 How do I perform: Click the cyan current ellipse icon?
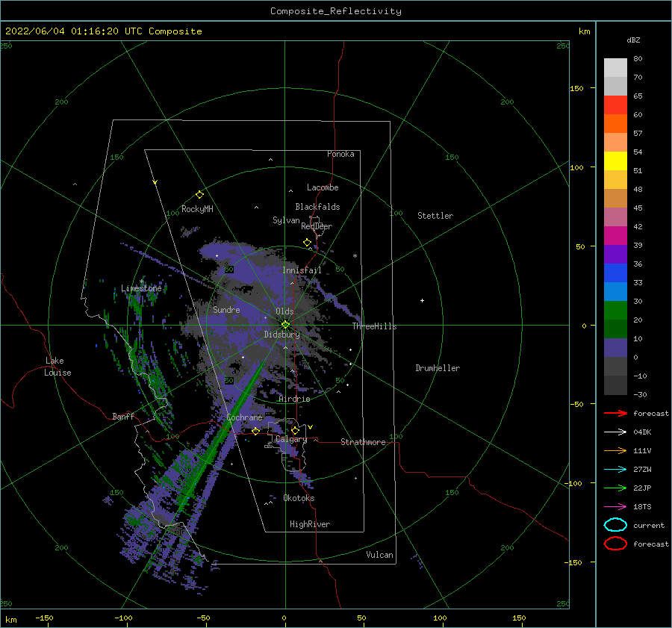(615, 525)
